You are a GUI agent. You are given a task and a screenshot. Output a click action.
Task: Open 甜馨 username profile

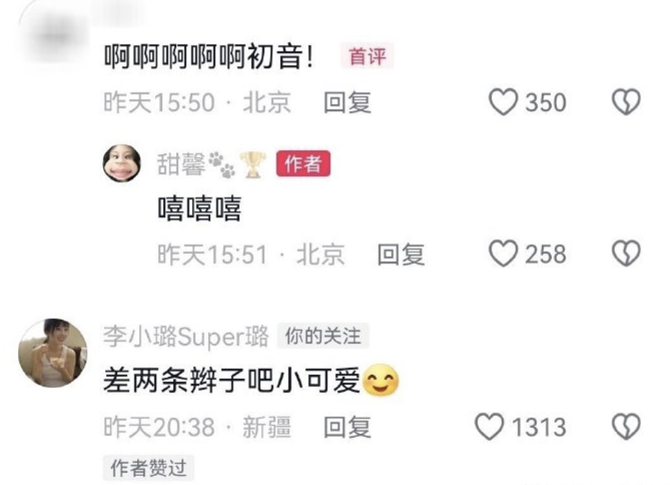click(181, 165)
